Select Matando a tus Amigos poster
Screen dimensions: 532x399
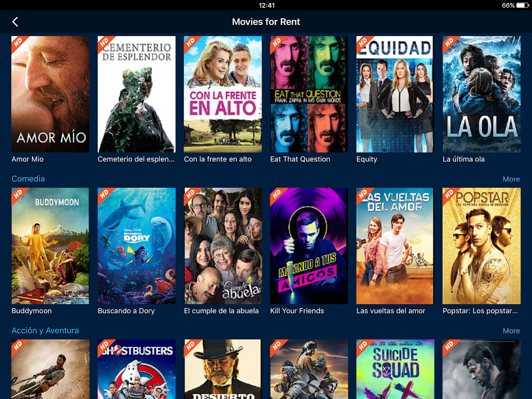pyautogui.click(x=309, y=246)
